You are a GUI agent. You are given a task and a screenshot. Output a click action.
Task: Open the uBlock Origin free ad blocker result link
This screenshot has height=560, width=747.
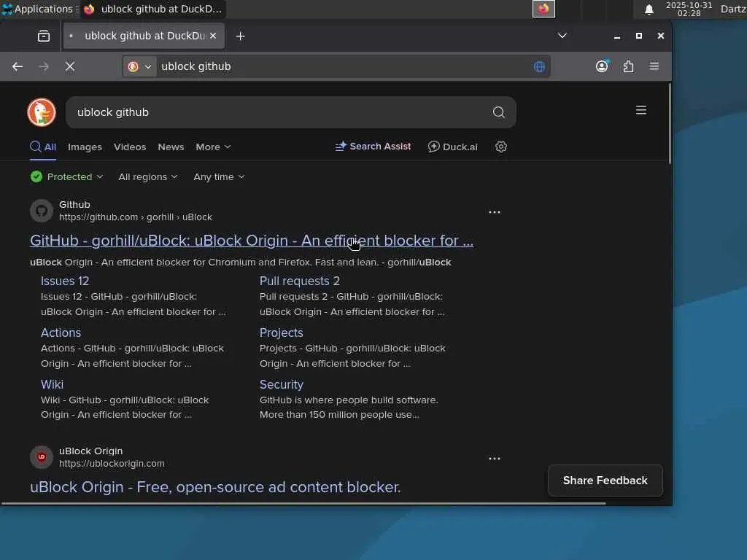[215, 487]
